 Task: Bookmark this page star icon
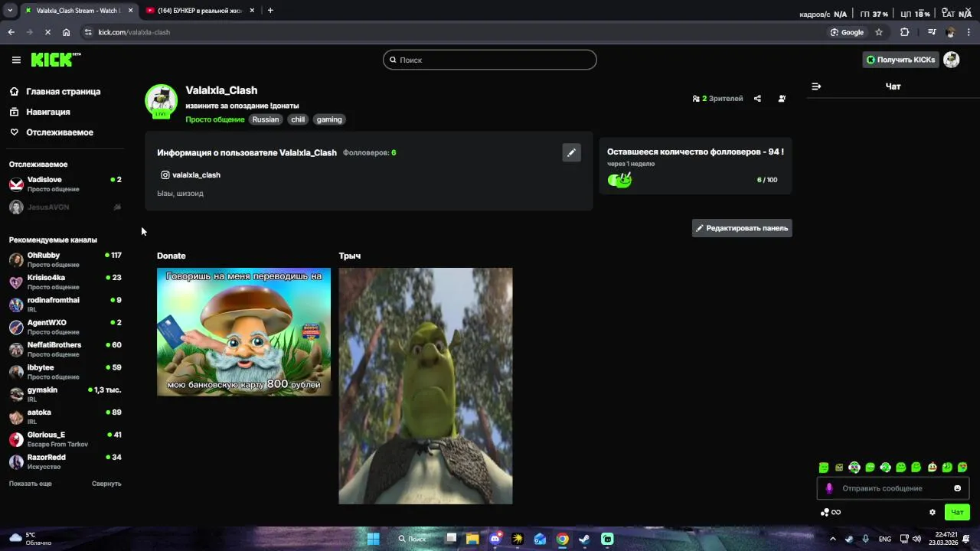[x=879, y=32]
